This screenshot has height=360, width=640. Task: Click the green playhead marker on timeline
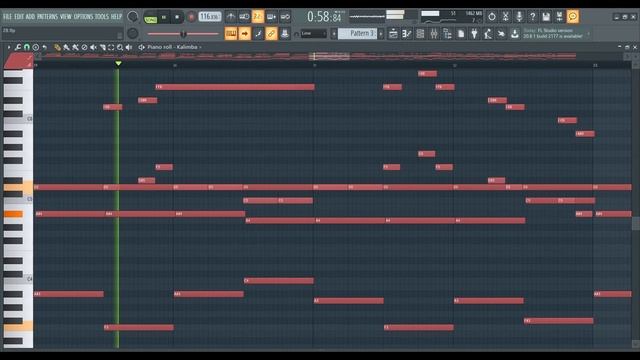pos(118,63)
